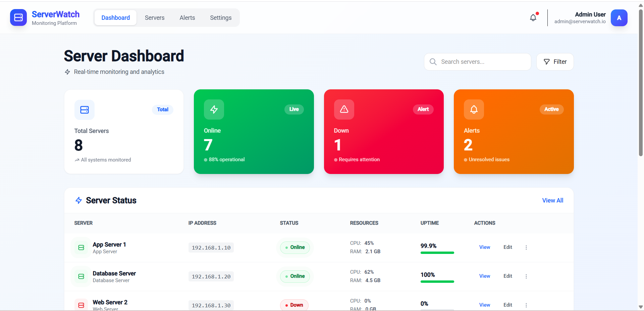Click the Admin User avatar

619,18
